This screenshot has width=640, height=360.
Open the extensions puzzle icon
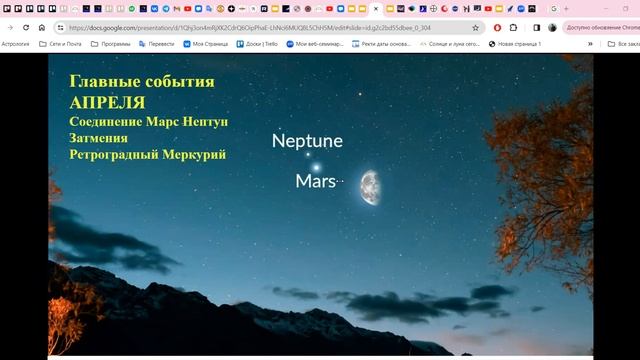(513, 28)
